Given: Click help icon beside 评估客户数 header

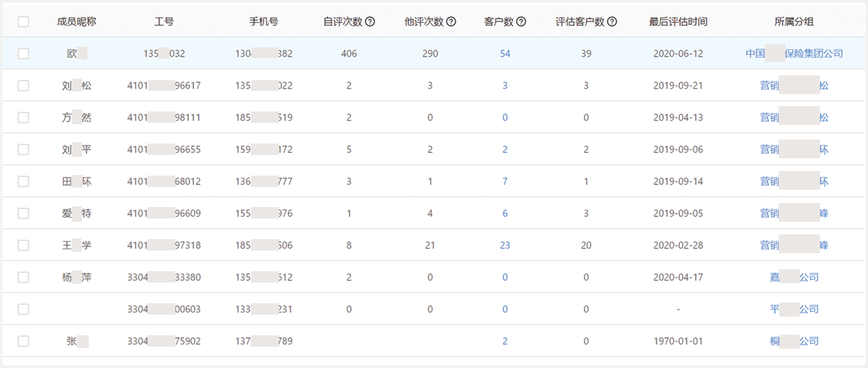Looking at the screenshot, I should 612,22.
